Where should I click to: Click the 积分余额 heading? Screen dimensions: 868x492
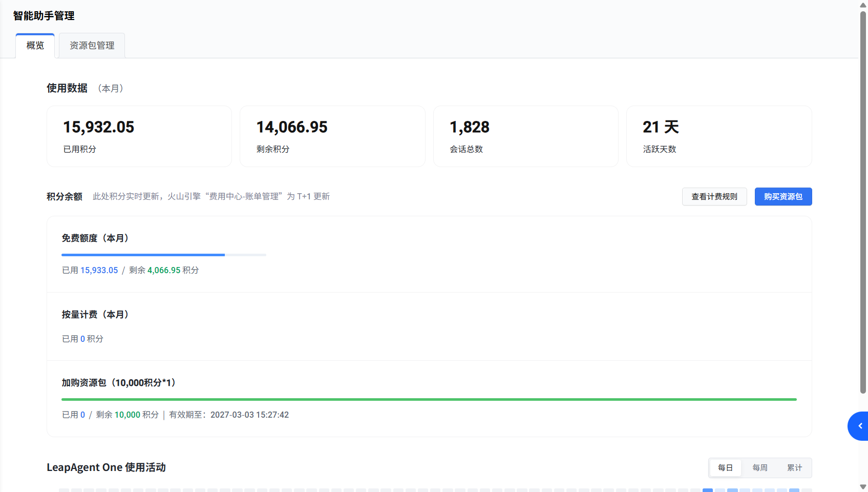click(x=65, y=197)
